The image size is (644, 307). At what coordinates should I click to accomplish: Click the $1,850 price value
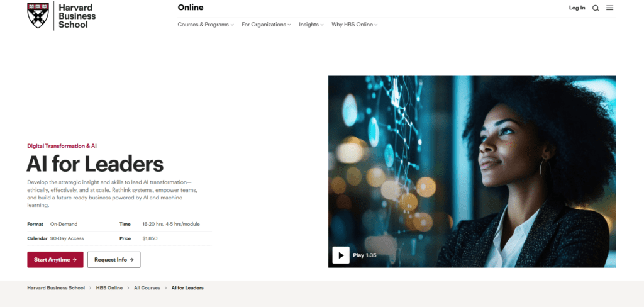click(150, 238)
